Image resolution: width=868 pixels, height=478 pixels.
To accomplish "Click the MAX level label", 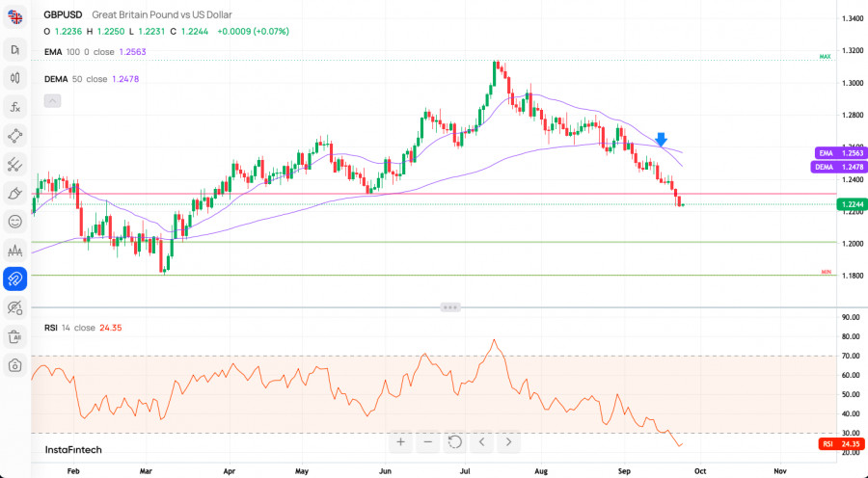I will 826,57.
